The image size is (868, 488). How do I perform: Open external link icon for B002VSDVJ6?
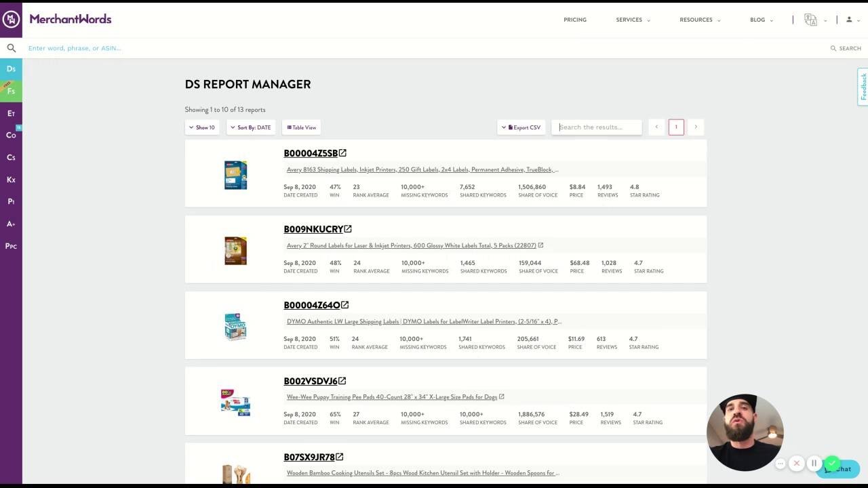coord(342,381)
